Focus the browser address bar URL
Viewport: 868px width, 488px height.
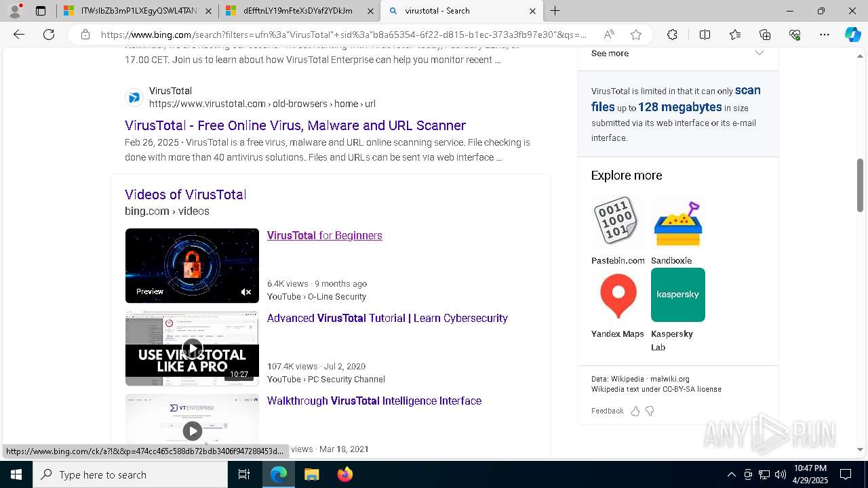pyautogui.click(x=344, y=35)
